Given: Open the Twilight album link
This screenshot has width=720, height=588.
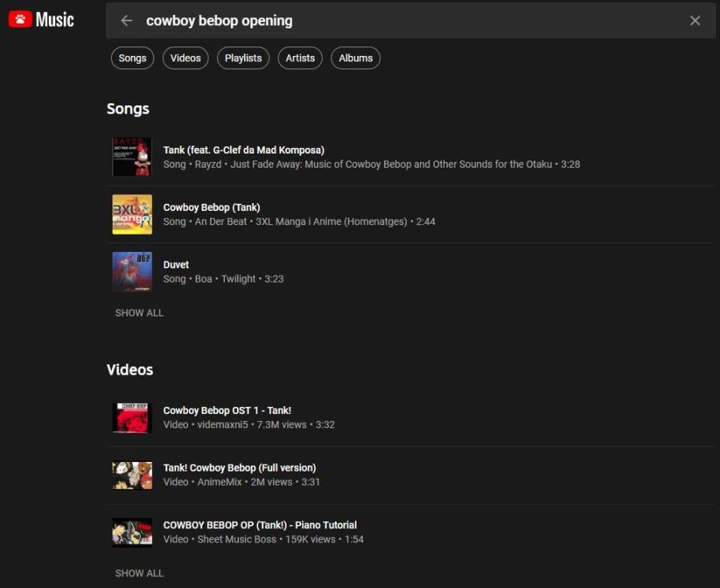Looking at the screenshot, I should click(238, 279).
